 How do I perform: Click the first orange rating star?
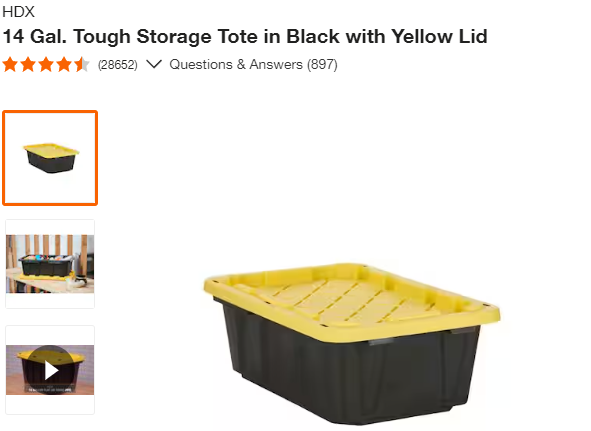[10, 64]
